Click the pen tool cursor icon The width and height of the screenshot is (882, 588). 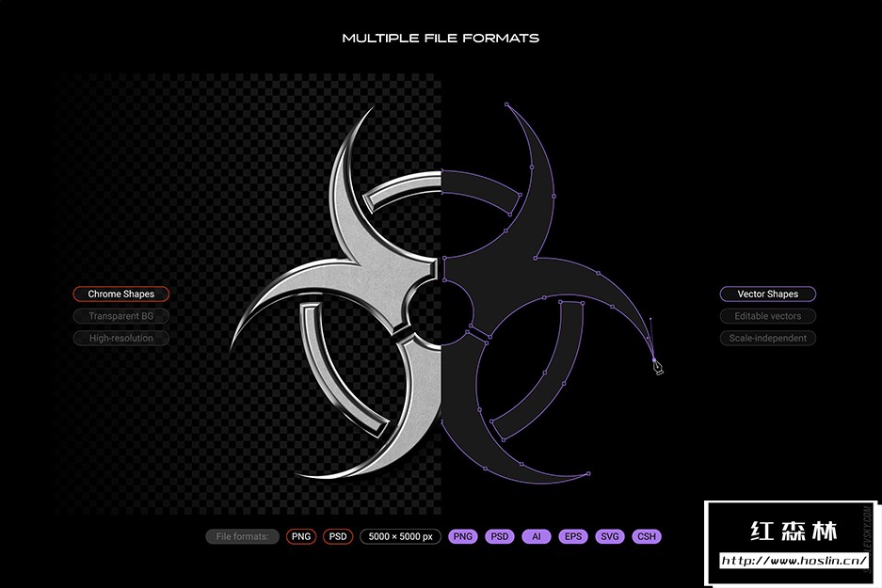tap(658, 367)
